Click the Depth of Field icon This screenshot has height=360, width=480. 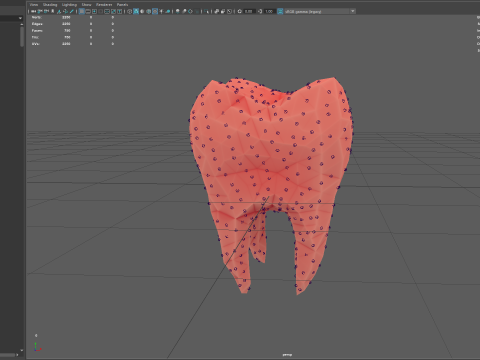coord(197,11)
